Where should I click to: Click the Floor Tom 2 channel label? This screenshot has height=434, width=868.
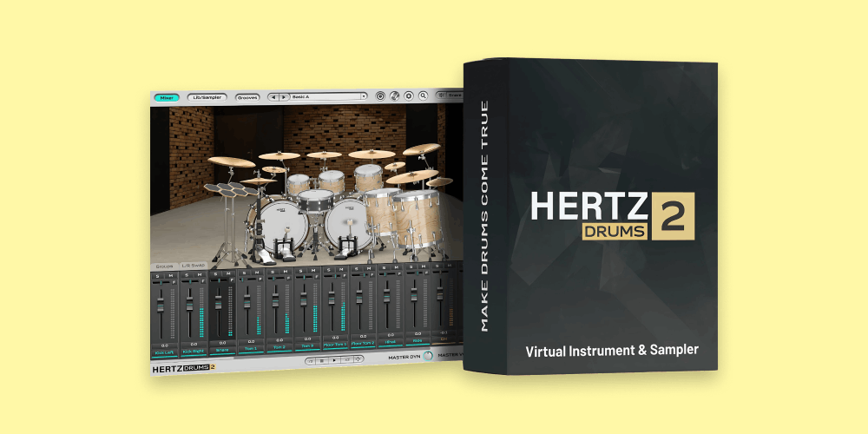click(363, 343)
